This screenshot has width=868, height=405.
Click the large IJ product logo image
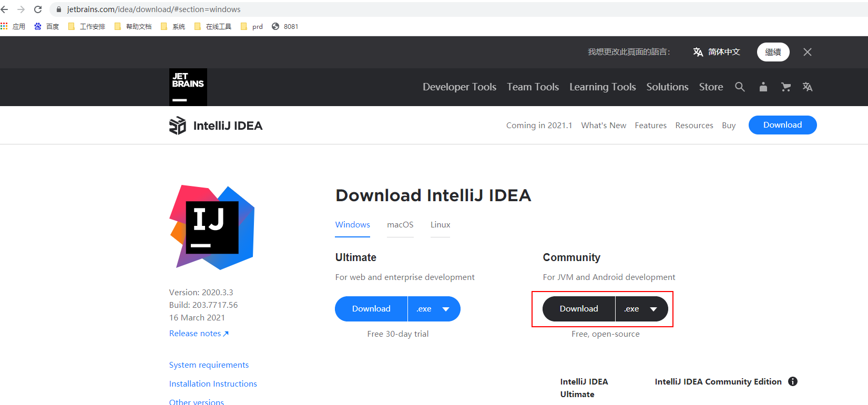click(x=212, y=227)
